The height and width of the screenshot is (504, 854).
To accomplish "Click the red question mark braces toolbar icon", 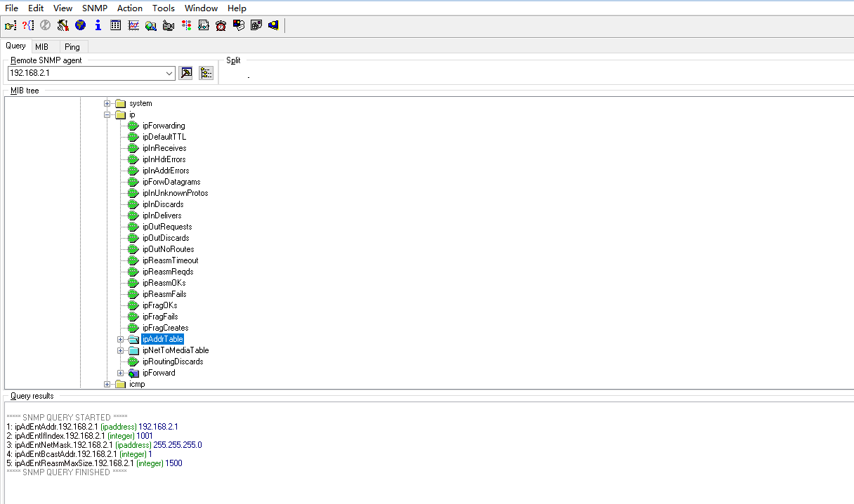I will pos(28,25).
